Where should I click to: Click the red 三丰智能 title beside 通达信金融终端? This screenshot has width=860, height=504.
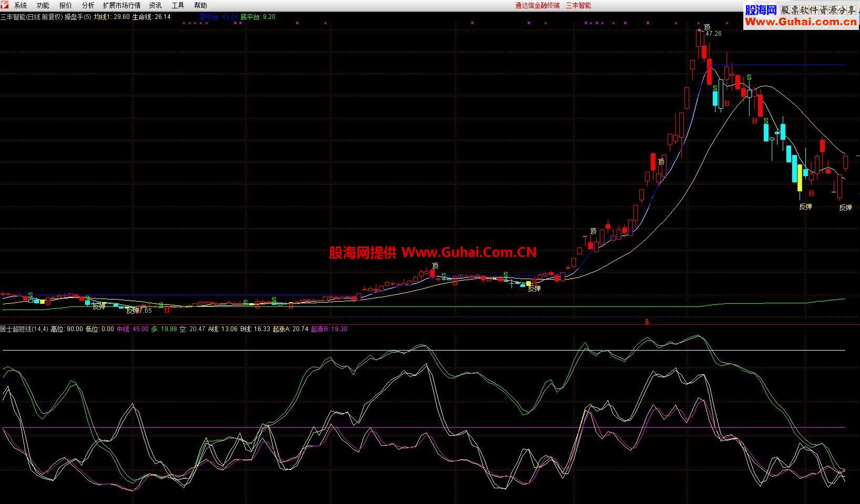tap(578, 5)
